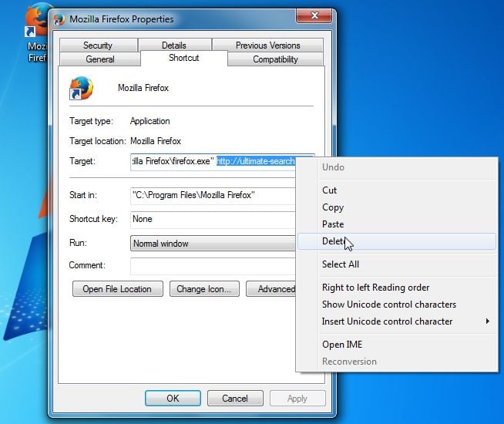
Task: Toggle Right to left Reading order
Action: [x=397, y=288]
